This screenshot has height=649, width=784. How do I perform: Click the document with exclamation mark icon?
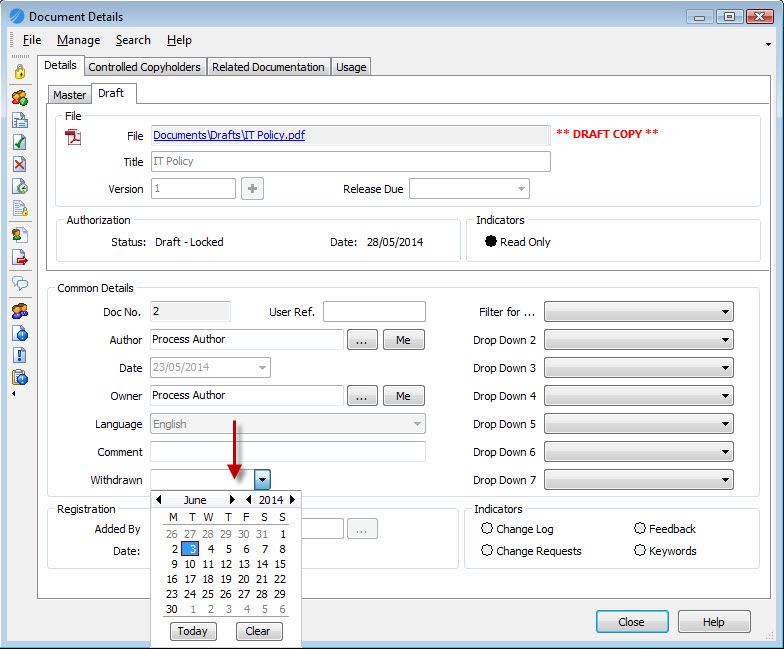pos(20,356)
